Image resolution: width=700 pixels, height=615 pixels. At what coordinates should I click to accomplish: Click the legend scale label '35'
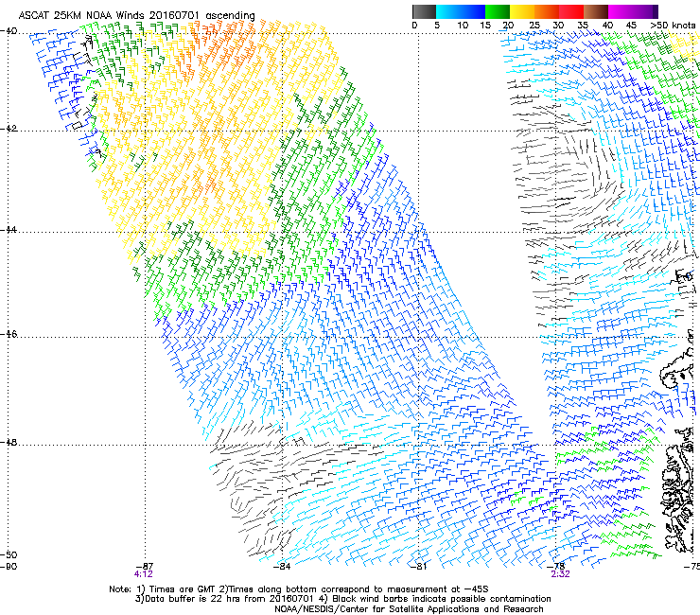[583, 26]
